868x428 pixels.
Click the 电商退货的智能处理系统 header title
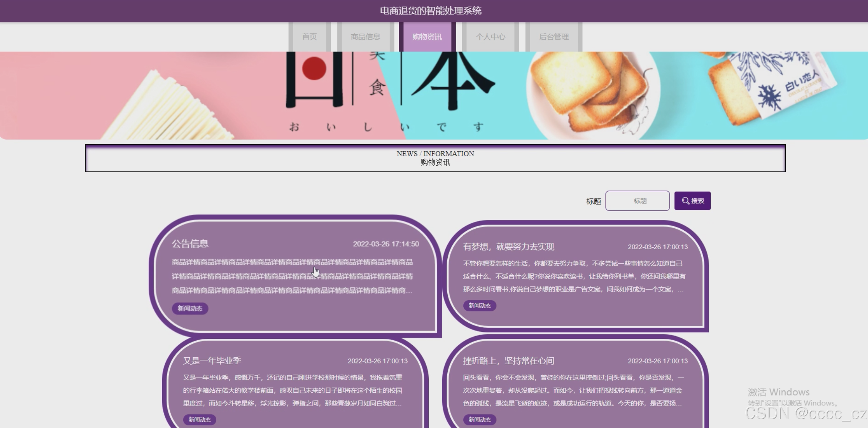[430, 11]
